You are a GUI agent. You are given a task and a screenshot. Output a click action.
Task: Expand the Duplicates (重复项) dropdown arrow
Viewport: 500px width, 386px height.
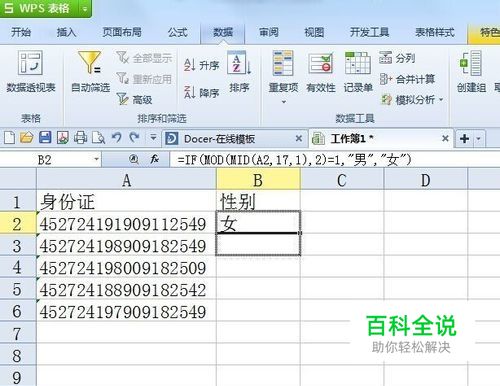point(284,102)
